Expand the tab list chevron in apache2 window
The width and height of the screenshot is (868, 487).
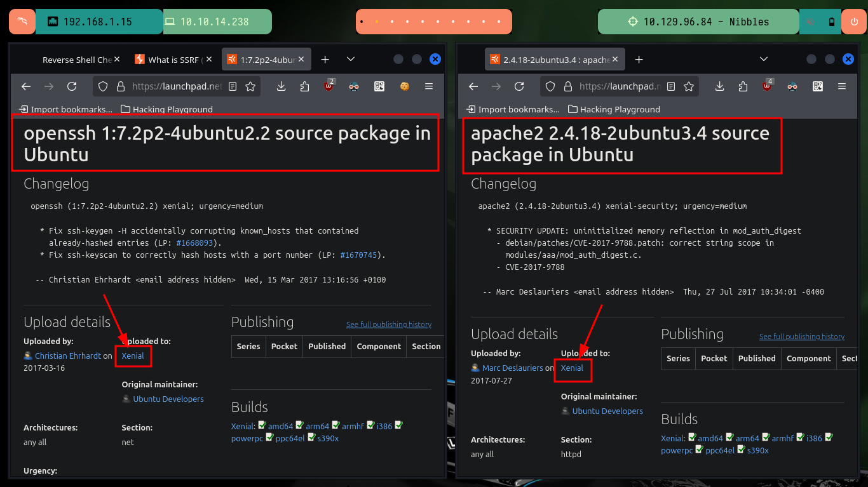(764, 59)
